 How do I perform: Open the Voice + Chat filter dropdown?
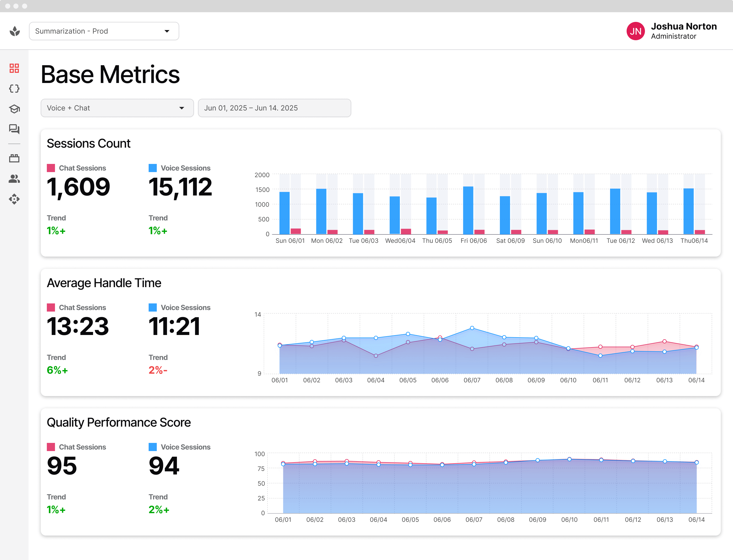[117, 108]
